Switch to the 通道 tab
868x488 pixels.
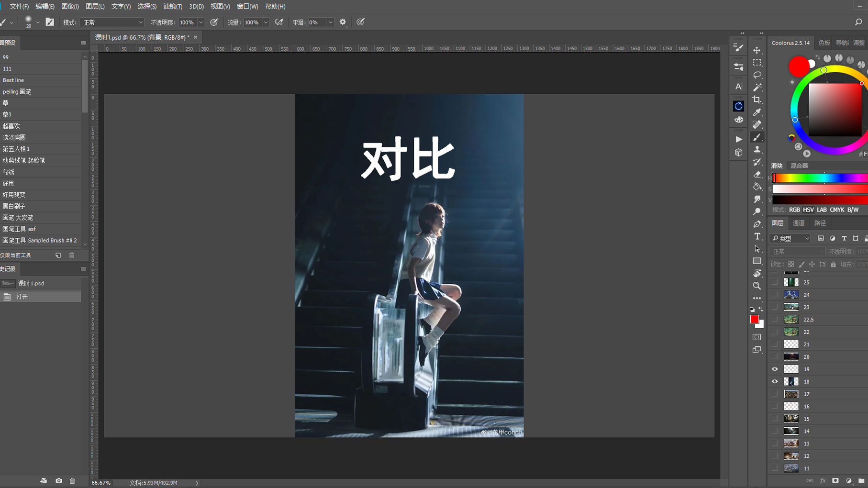tap(799, 223)
